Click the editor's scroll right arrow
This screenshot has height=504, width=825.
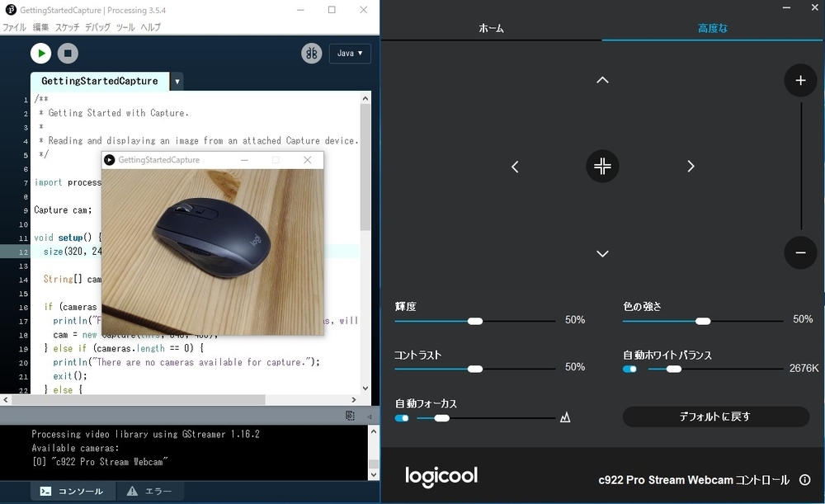point(354,400)
